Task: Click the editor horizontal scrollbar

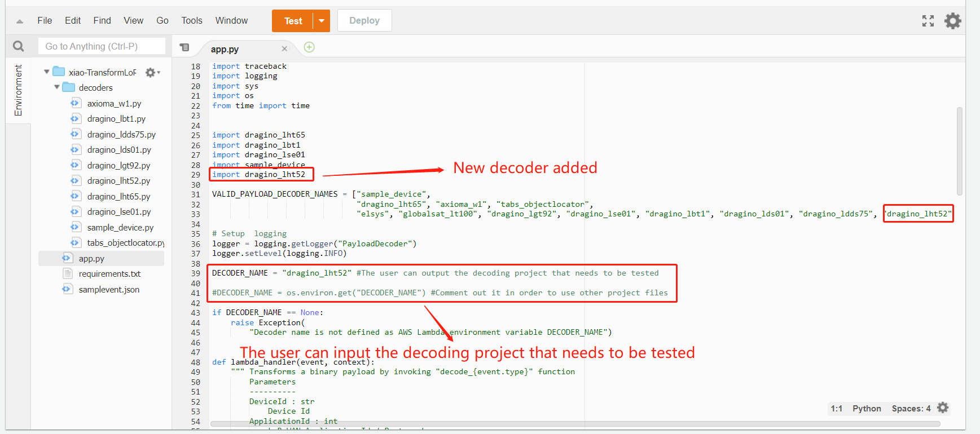Action: (575, 424)
